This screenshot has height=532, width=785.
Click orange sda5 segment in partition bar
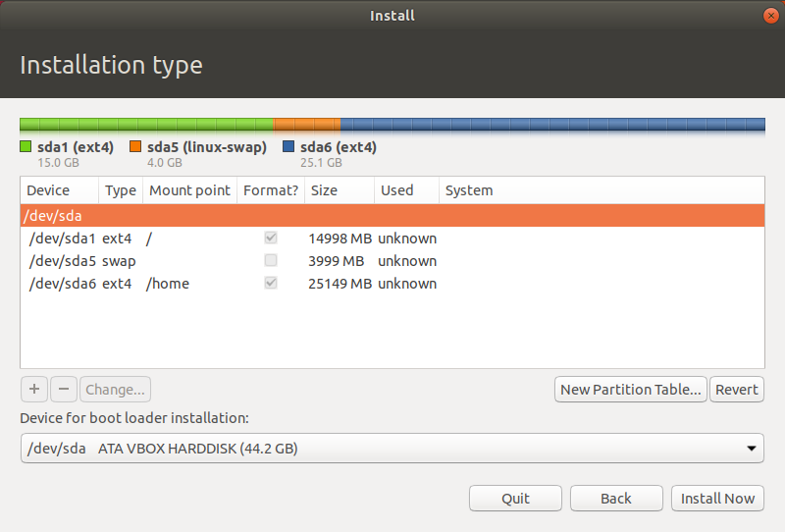[307, 125]
